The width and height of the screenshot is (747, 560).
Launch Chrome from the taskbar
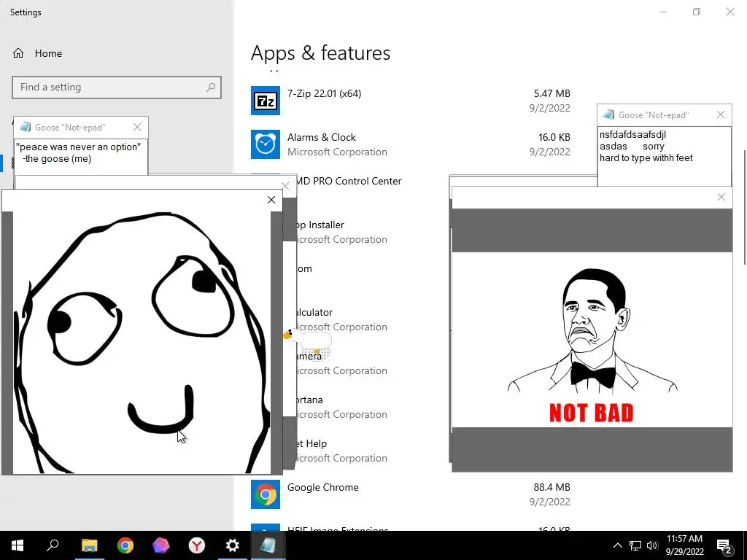click(125, 545)
